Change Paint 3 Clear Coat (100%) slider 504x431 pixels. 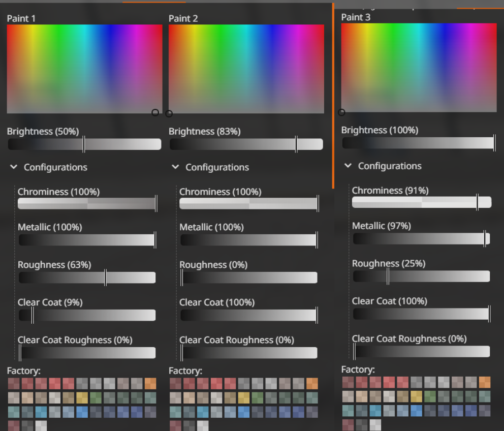click(x=421, y=314)
